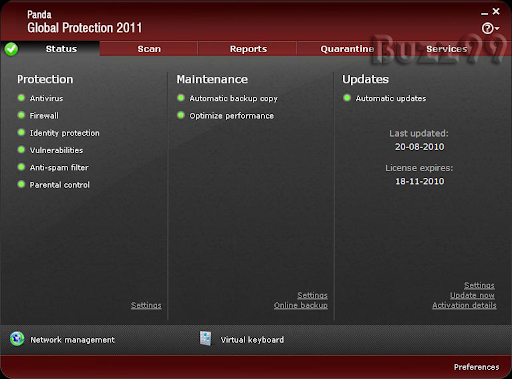Open the help question mark icon

(487, 28)
